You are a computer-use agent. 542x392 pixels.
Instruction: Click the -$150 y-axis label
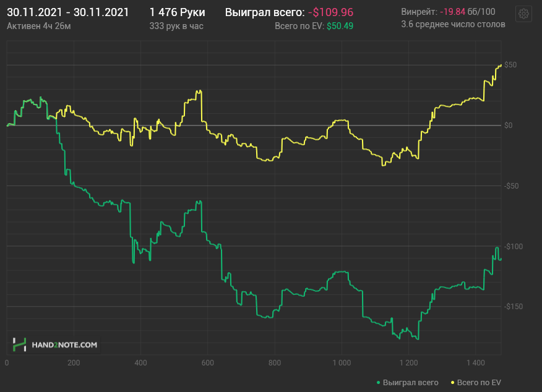(514, 306)
